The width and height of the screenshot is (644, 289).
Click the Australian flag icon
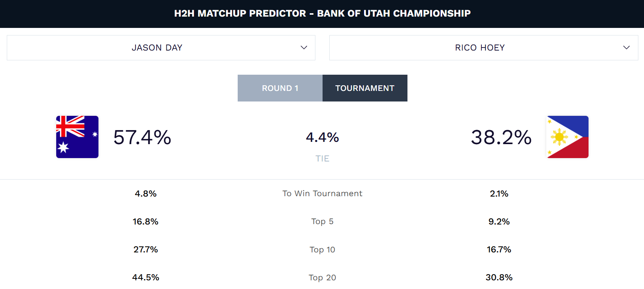tap(77, 137)
